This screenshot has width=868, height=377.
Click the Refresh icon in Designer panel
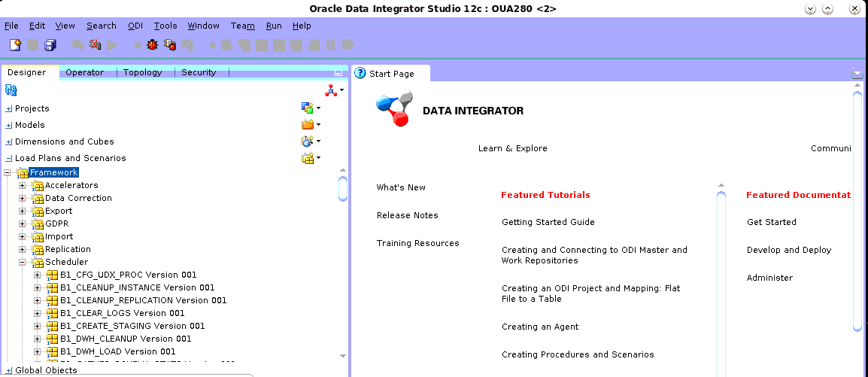[x=11, y=90]
